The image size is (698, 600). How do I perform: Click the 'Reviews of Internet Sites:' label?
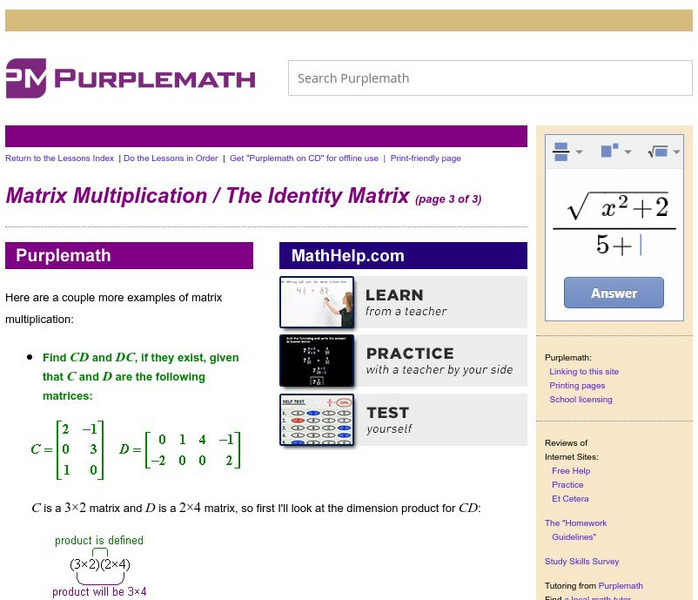(x=571, y=450)
